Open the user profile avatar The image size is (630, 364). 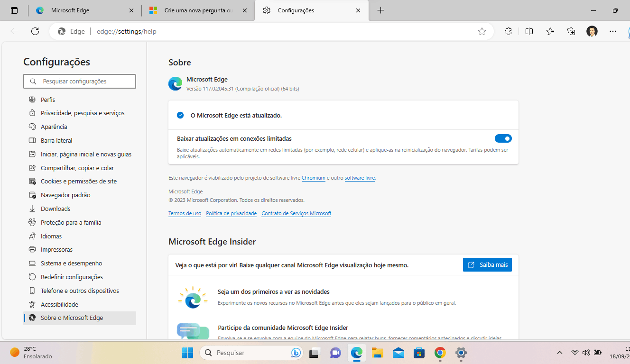pyautogui.click(x=592, y=31)
